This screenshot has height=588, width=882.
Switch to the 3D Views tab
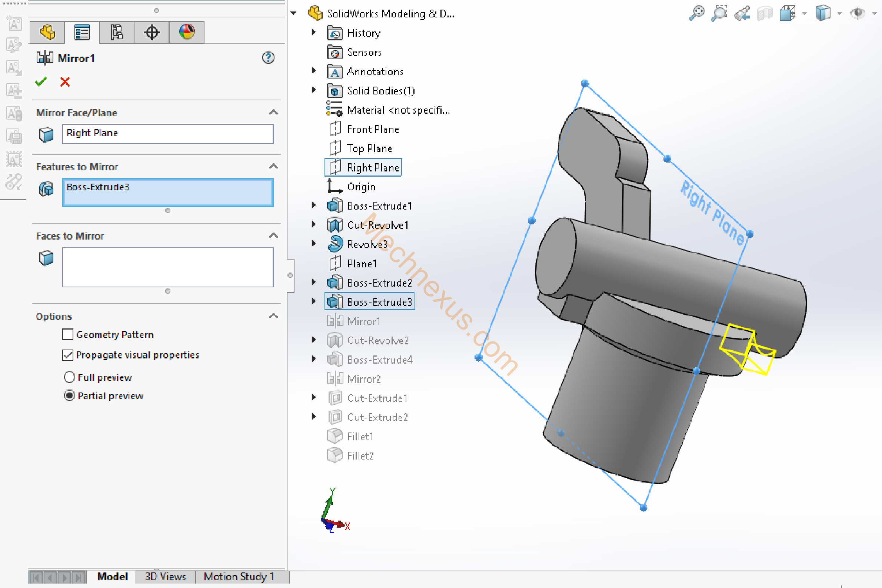166,577
